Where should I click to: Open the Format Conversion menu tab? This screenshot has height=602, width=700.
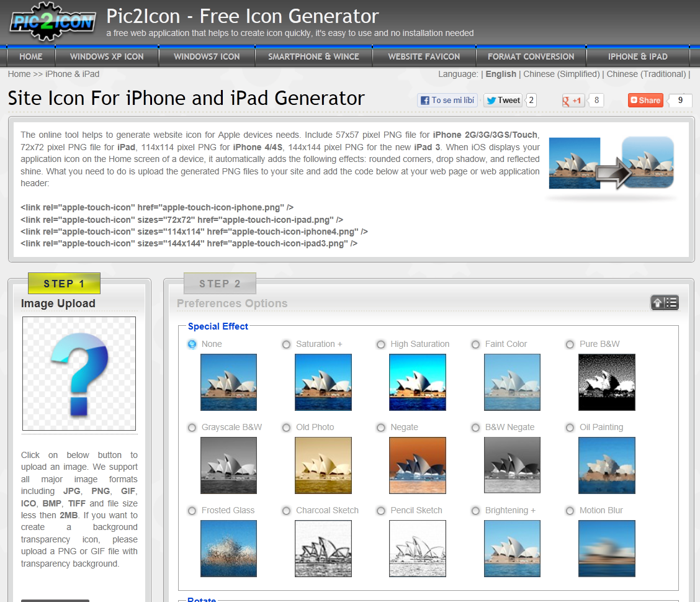(531, 56)
